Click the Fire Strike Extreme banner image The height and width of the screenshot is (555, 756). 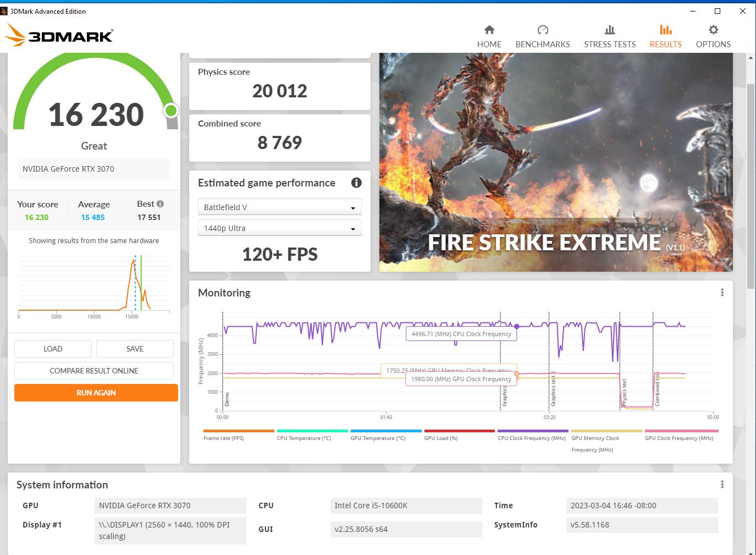coord(556,162)
